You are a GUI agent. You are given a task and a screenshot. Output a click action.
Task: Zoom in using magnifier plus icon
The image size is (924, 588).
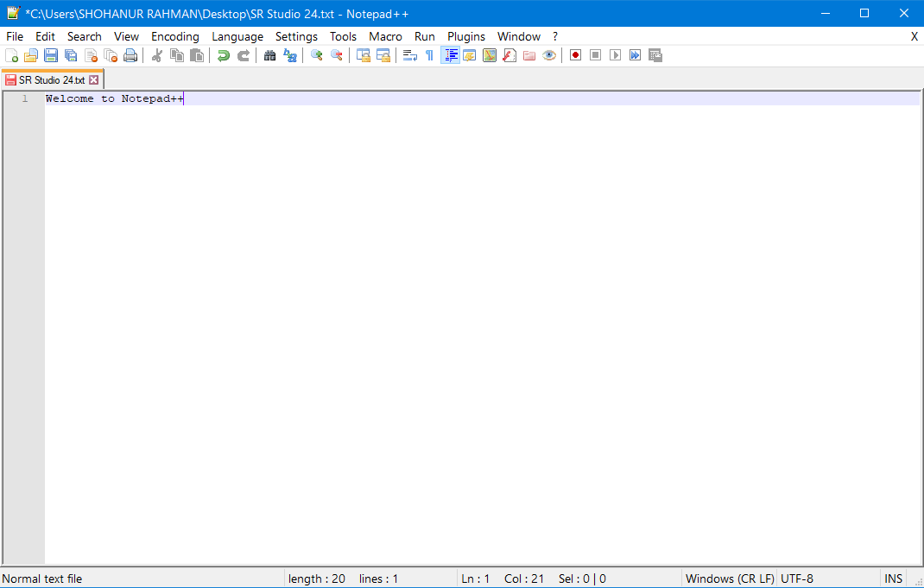(x=316, y=55)
